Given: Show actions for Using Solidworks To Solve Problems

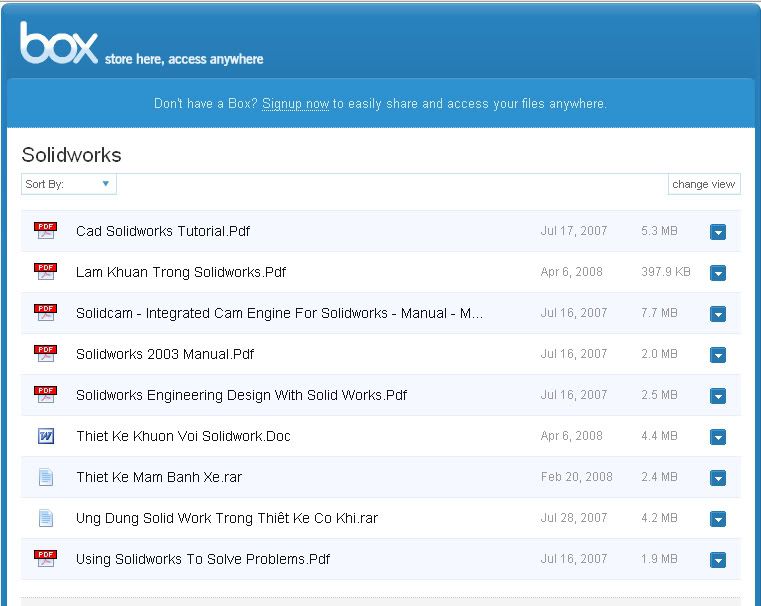Looking at the screenshot, I should [718, 560].
